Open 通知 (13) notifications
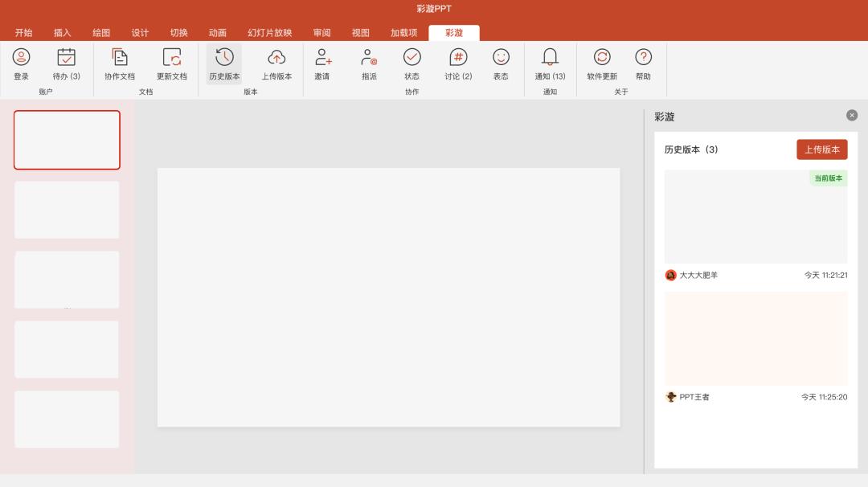The width and height of the screenshot is (868, 487). tap(551, 64)
